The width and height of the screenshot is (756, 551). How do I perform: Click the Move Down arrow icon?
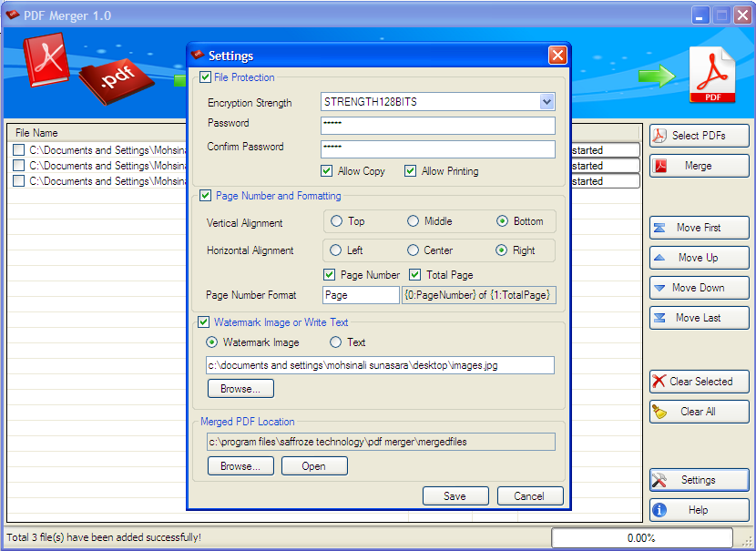click(659, 288)
